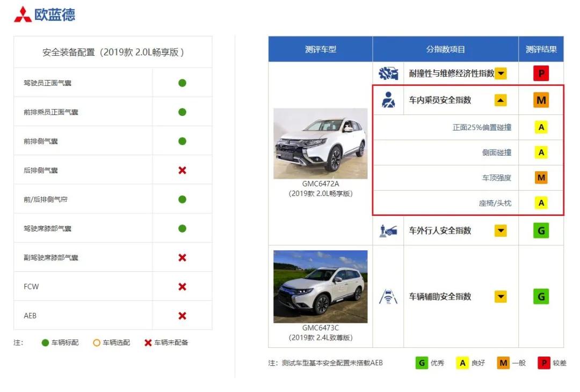Click the yellow A badge beside 侧面碰撞
Screen dimensions: 580x392
pos(541,152)
